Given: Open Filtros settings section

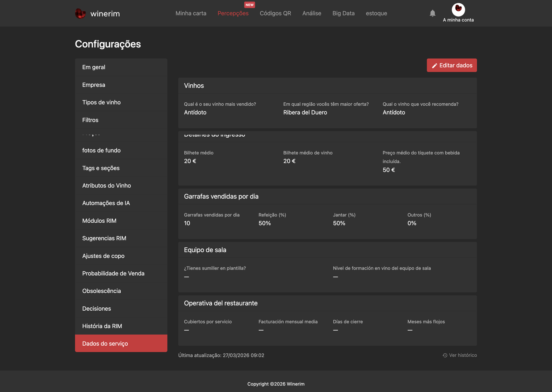Looking at the screenshot, I should pyautogui.click(x=121, y=120).
